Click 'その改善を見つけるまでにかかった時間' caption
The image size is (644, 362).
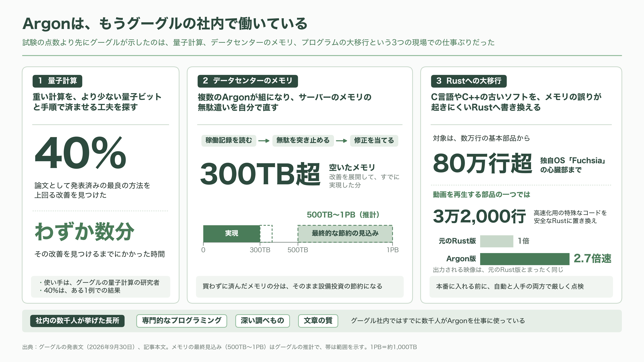click(99, 254)
